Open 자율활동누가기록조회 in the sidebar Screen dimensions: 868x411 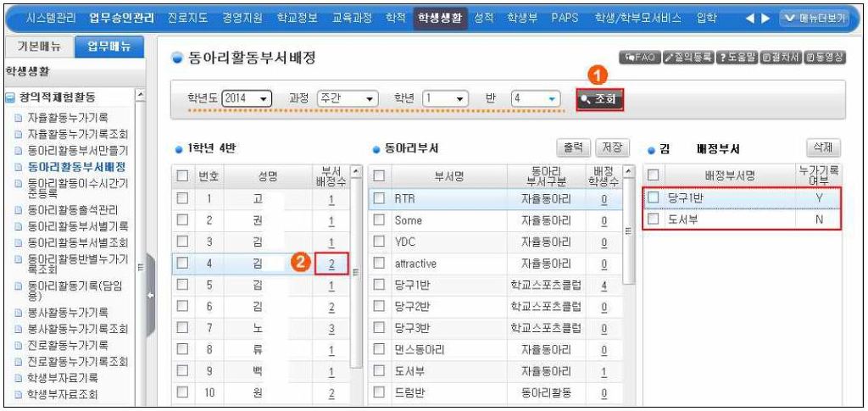(77, 134)
